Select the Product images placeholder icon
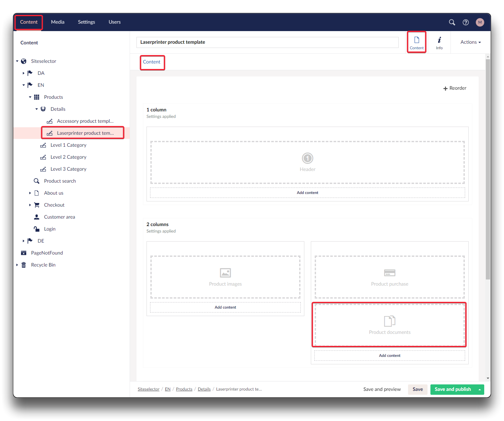 click(225, 273)
